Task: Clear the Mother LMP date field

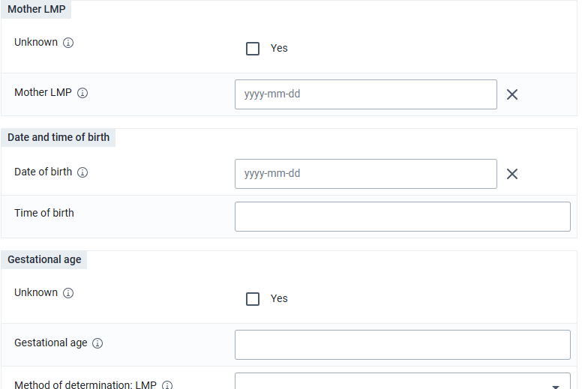Action: (x=511, y=94)
